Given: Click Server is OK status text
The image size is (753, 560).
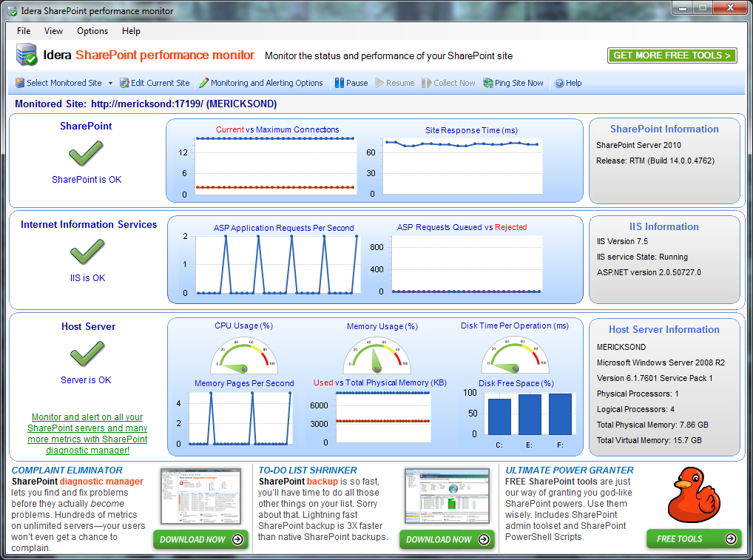Looking at the screenshot, I should [86, 380].
